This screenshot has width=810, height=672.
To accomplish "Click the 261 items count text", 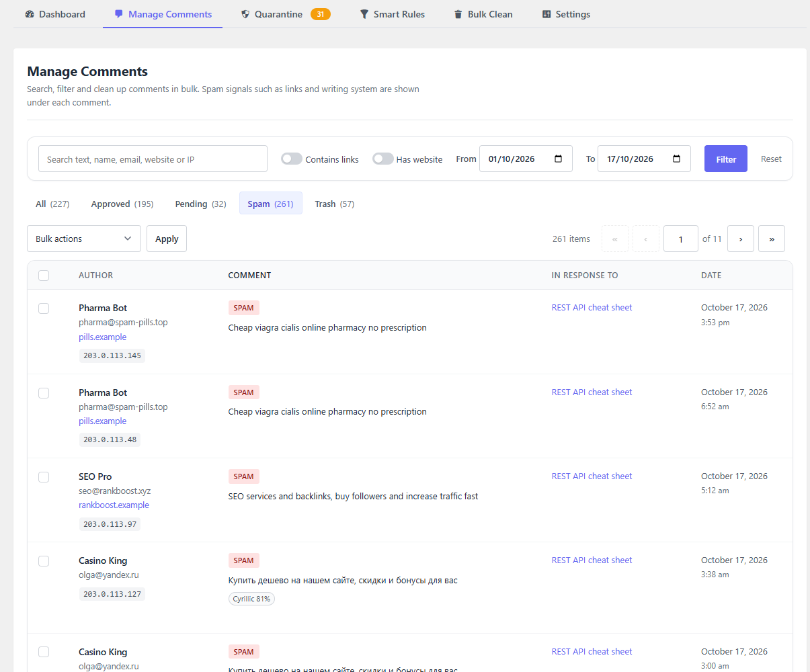I will [x=571, y=239].
